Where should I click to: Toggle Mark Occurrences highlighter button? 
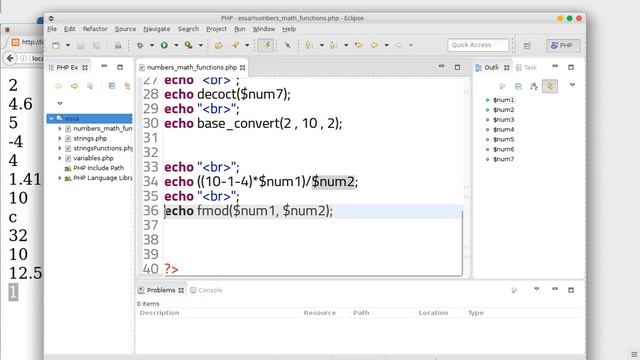[266, 45]
